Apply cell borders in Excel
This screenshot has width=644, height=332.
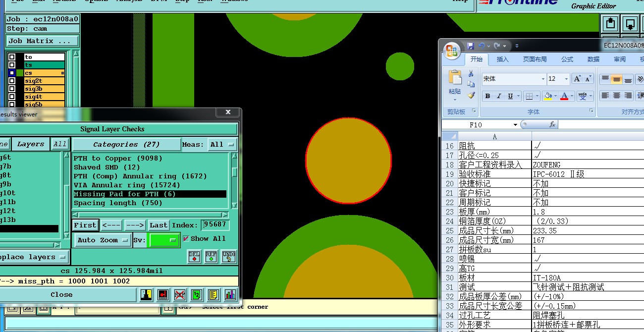coord(530,96)
